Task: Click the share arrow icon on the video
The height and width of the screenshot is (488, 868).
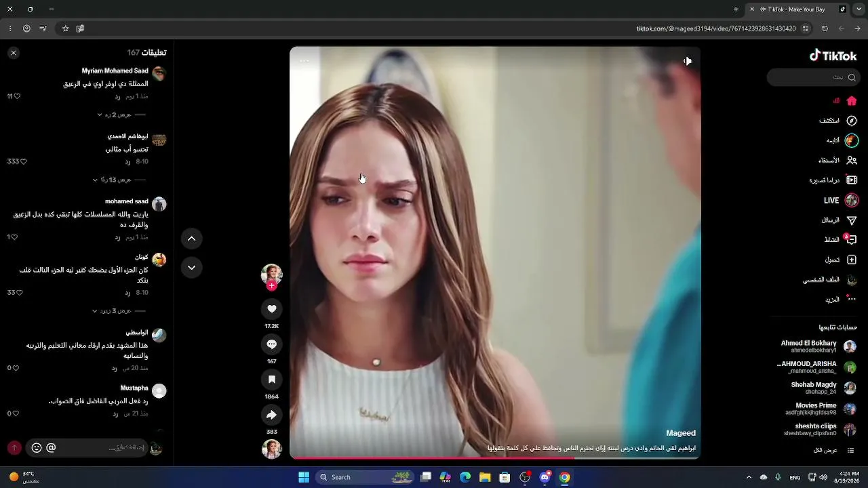Action: (271, 415)
